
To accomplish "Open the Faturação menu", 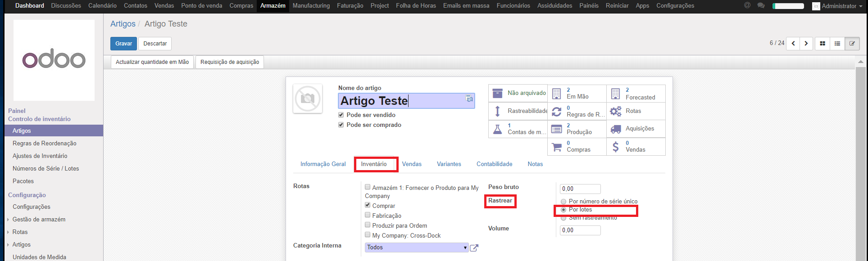I will (350, 6).
